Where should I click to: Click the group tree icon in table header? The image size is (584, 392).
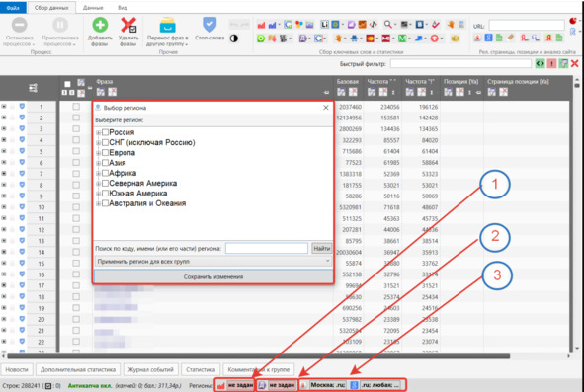[33, 88]
